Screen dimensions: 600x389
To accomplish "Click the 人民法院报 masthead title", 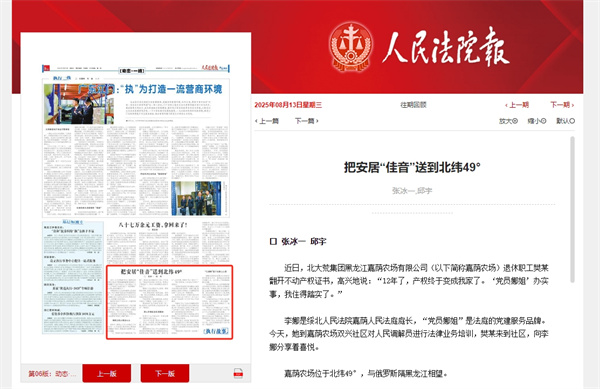I will coord(446,48).
